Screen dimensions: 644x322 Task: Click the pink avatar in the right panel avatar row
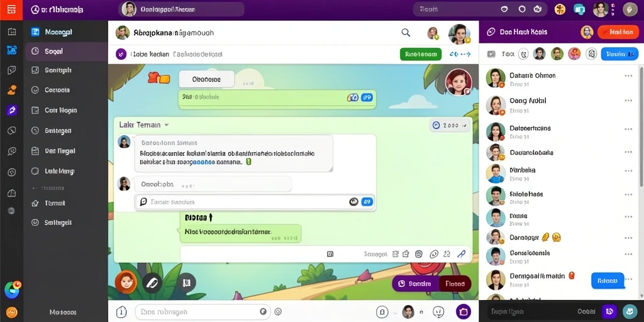(x=574, y=54)
